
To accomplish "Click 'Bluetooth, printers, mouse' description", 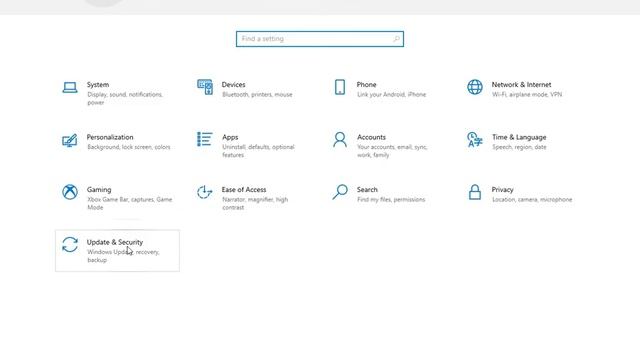I will [x=257, y=94].
